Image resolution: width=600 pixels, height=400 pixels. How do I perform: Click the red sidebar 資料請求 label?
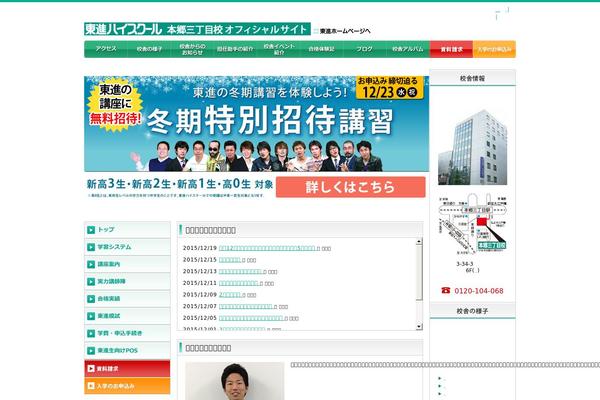[108, 369]
